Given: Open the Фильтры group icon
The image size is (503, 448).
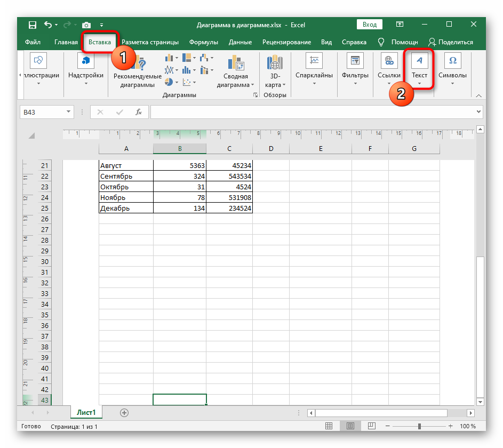Looking at the screenshot, I should tap(355, 61).
